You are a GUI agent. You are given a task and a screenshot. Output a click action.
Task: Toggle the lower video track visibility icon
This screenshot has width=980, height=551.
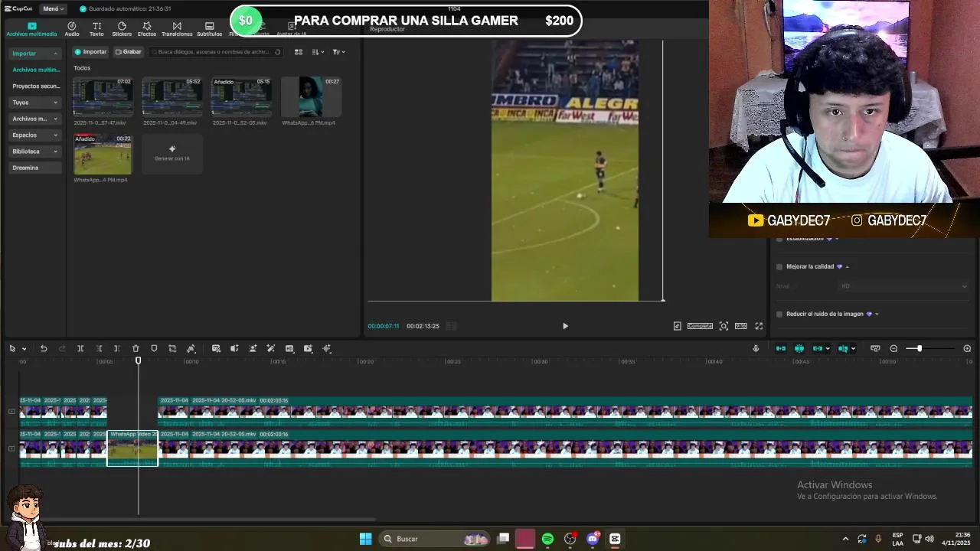click(x=11, y=448)
